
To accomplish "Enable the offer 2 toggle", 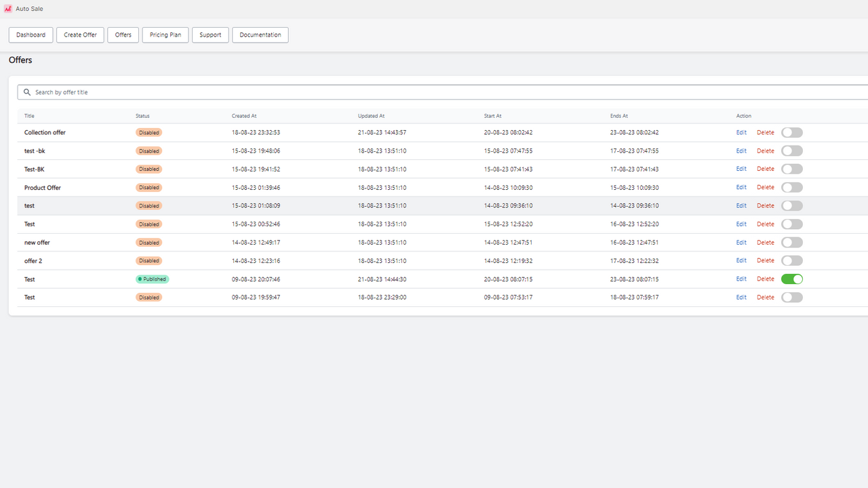I will tap(791, 261).
